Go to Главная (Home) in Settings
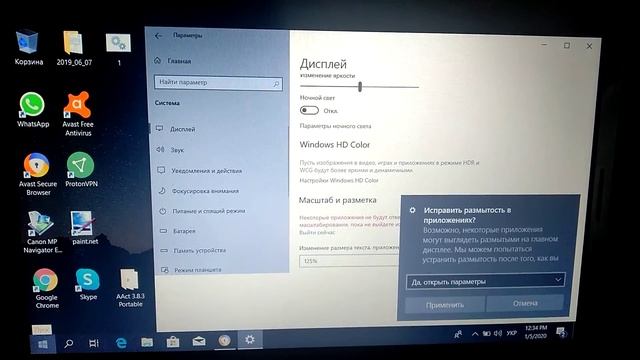The width and height of the screenshot is (640, 360). point(173,61)
